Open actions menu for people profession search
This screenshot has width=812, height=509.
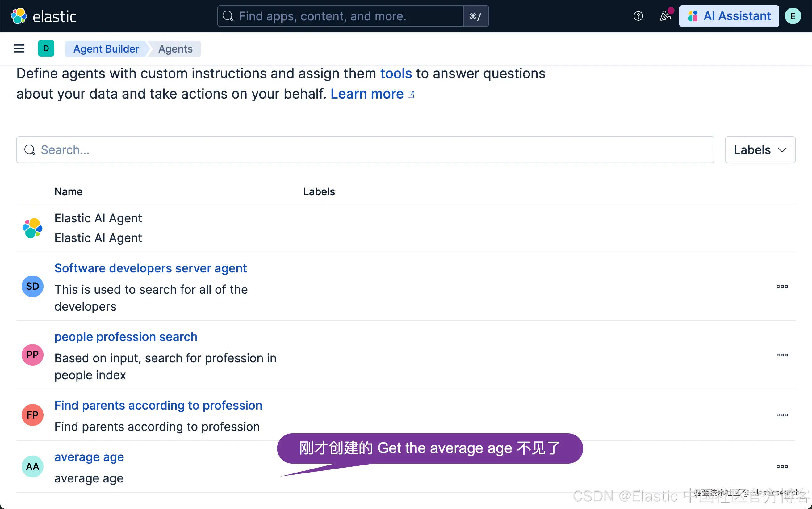[782, 355]
